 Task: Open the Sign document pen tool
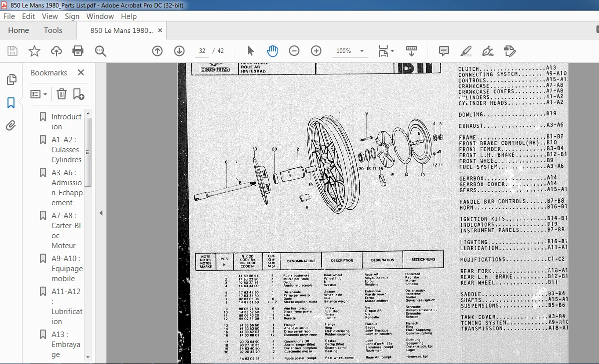pyautogui.click(x=488, y=51)
